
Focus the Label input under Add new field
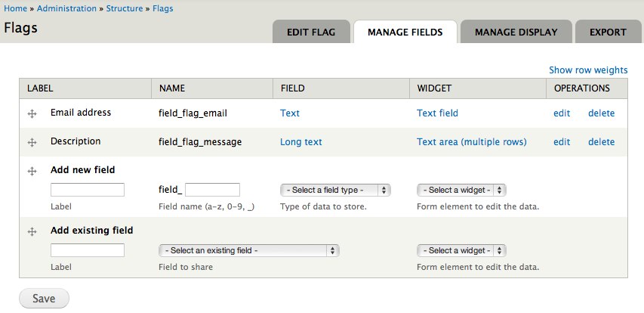88,190
